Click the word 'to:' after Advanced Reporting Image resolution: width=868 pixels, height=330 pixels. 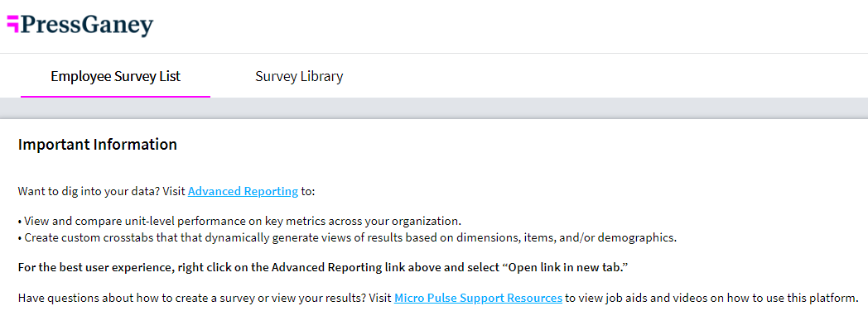(308, 191)
